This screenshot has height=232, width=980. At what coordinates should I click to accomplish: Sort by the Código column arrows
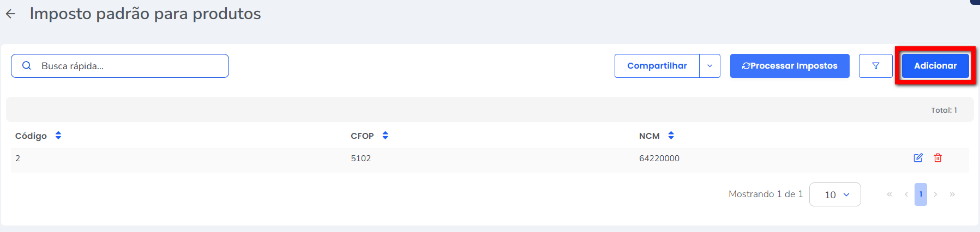pos(58,136)
